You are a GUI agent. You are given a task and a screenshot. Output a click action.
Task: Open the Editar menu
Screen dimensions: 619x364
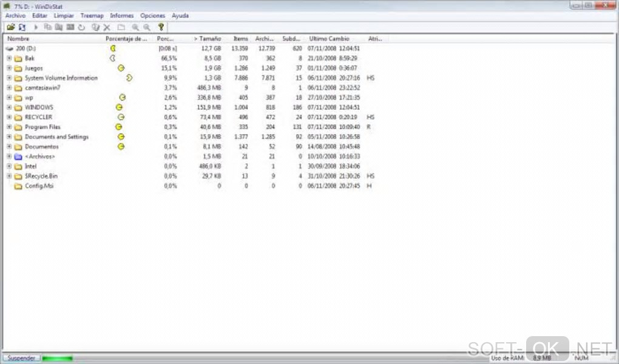tap(39, 16)
